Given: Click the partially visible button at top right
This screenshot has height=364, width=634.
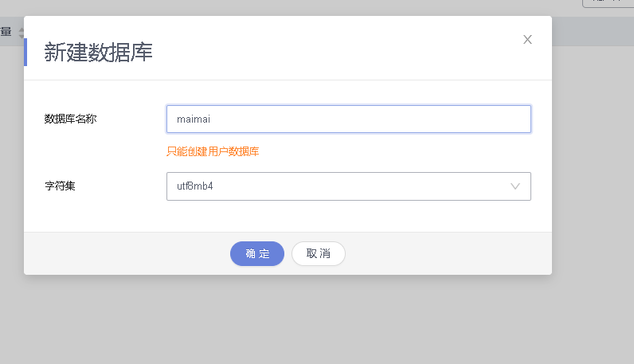Looking at the screenshot, I should (x=609, y=3).
